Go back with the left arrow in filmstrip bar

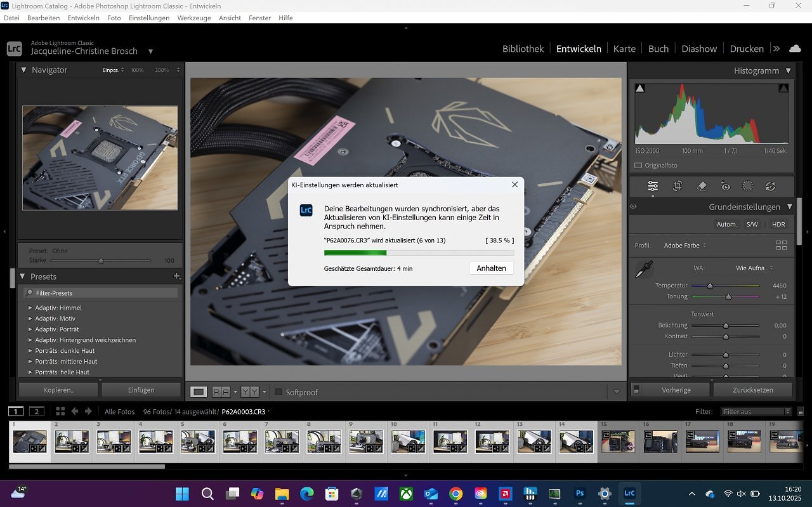[x=74, y=411]
